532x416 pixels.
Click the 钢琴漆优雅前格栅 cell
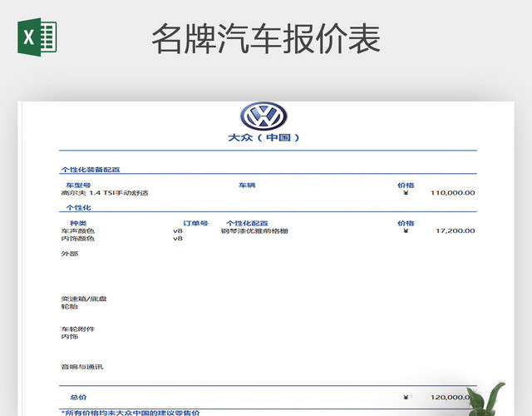click(x=254, y=231)
